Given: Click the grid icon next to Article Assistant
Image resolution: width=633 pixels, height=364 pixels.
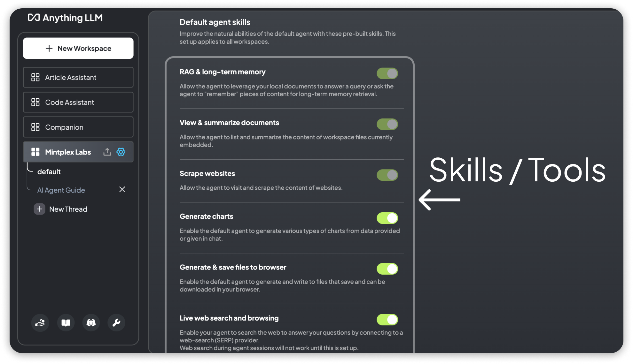Looking at the screenshot, I should tap(35, 77).
